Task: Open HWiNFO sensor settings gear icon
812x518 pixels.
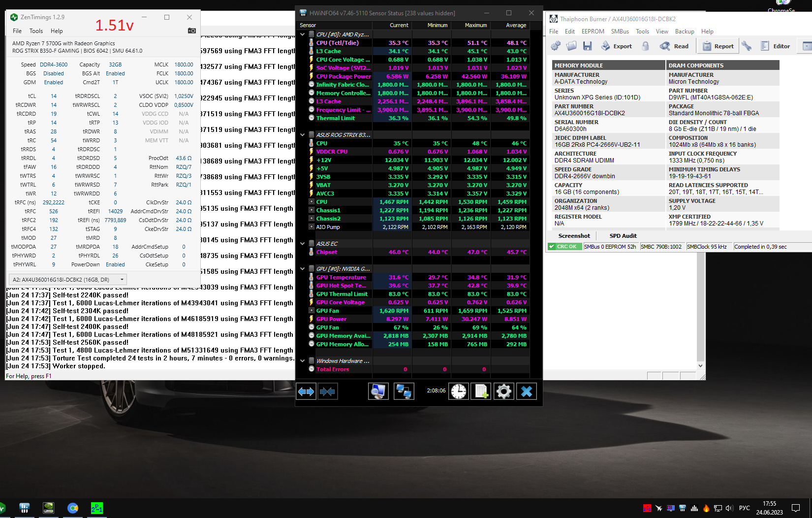Action: (x=503, y=391)
